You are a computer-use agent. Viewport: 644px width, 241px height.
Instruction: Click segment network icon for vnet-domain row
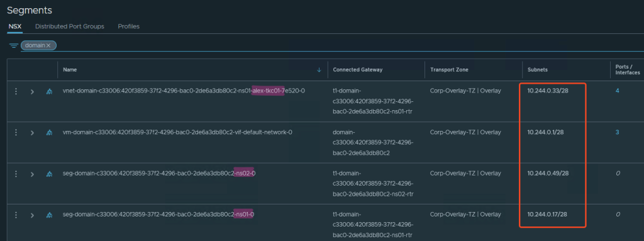point(49,91)
